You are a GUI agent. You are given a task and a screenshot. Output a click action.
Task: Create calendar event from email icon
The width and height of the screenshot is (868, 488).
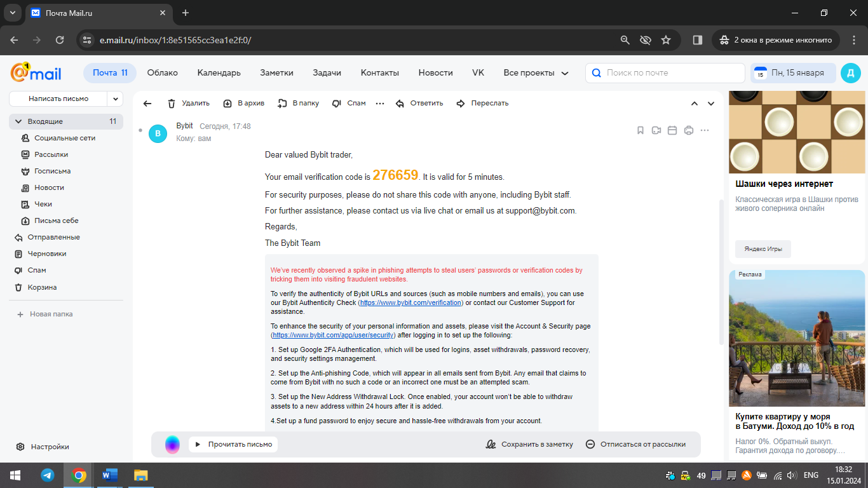click(672, 130)
